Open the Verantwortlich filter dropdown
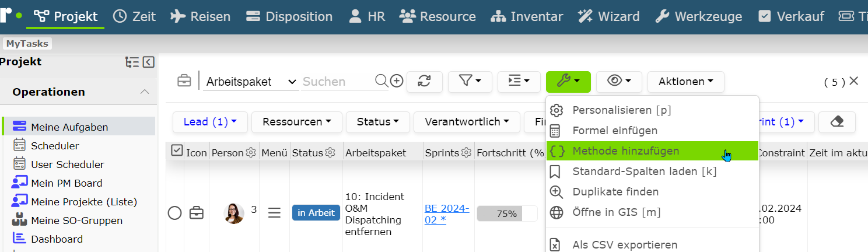This screenshot has height=252, width=868. (468, 122)
